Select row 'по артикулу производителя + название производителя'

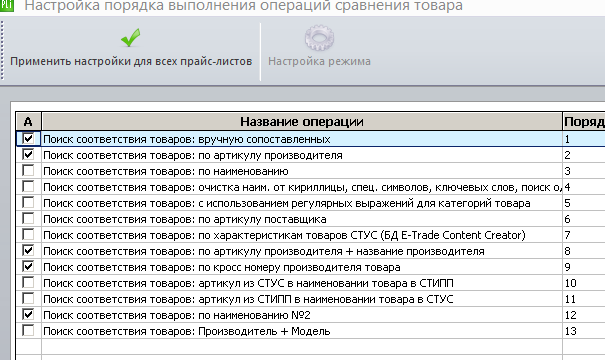click(302, 251)
